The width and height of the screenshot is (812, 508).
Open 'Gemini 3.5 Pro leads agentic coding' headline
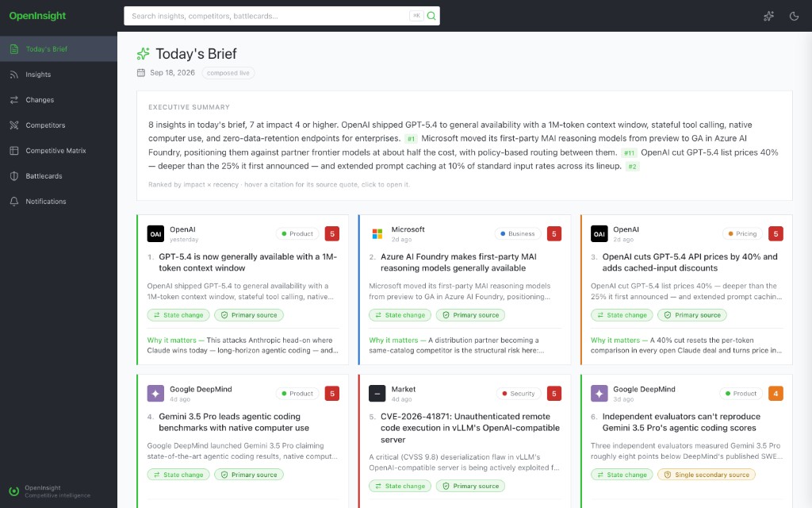(234, 422)
